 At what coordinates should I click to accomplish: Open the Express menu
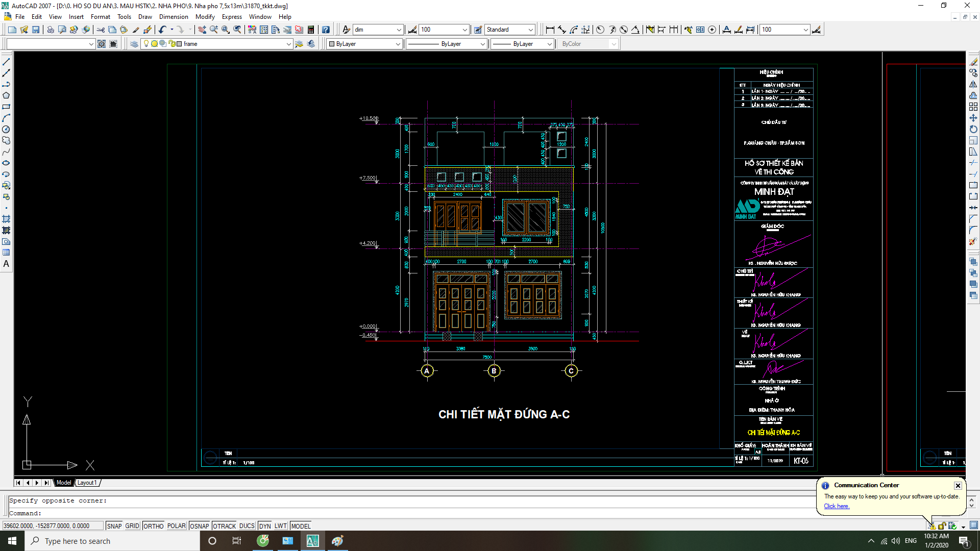[x=232, y=17]
